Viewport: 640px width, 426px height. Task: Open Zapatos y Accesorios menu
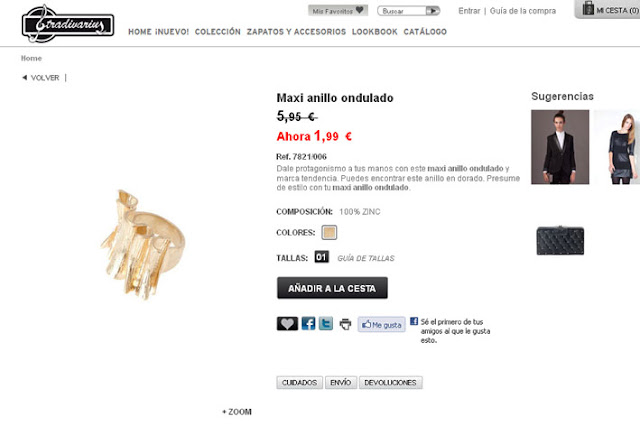296,32
